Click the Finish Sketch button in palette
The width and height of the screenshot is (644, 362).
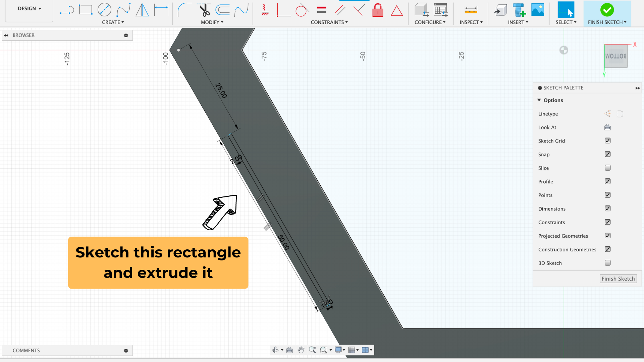point(618,279)
